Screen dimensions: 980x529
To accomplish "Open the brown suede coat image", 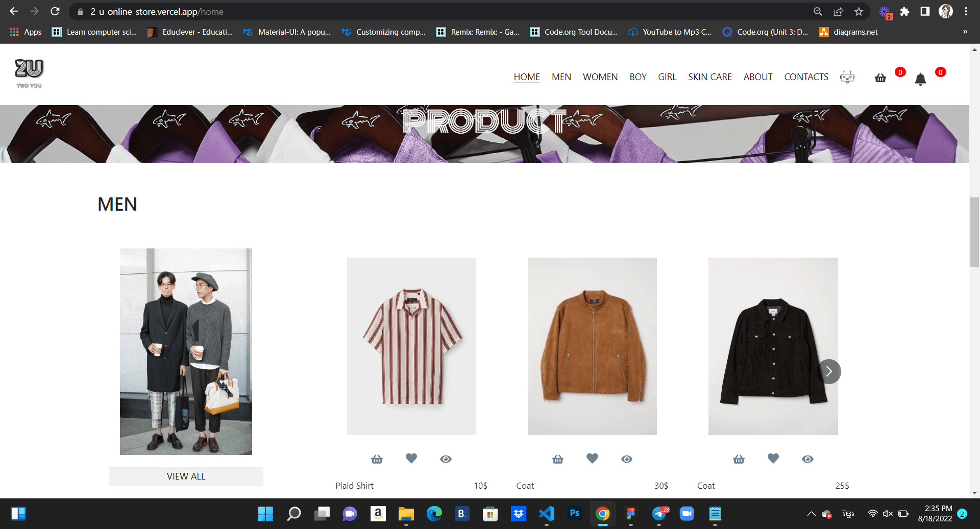I will click(x=592, y=346).
